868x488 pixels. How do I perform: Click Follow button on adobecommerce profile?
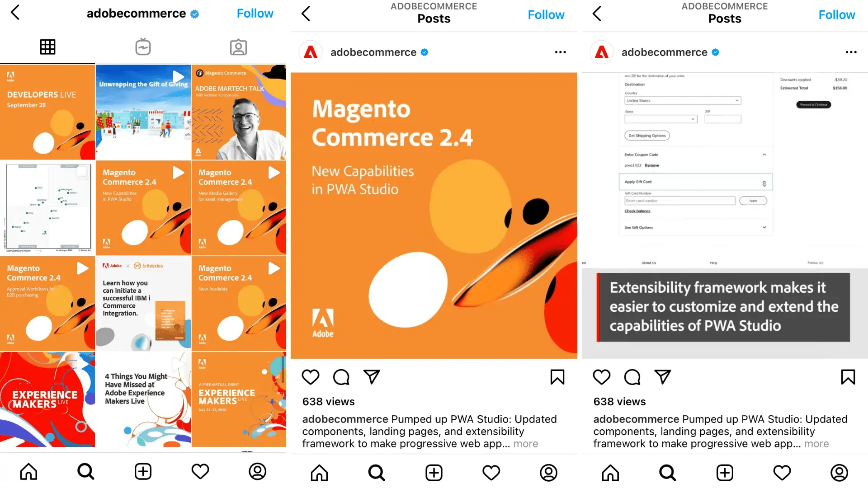pos(255,13)
